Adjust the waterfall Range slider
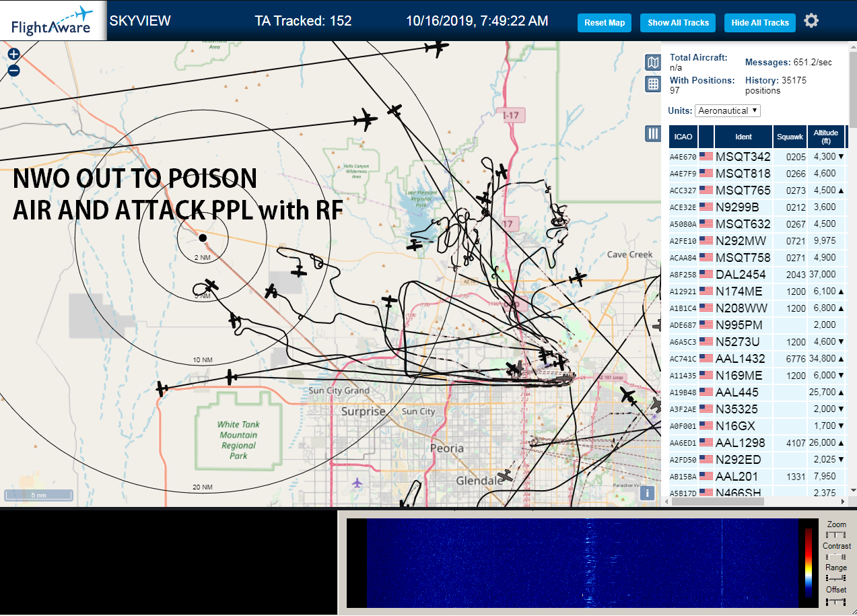This screenshot has height=616, width=857. click(x=835, y=578)
